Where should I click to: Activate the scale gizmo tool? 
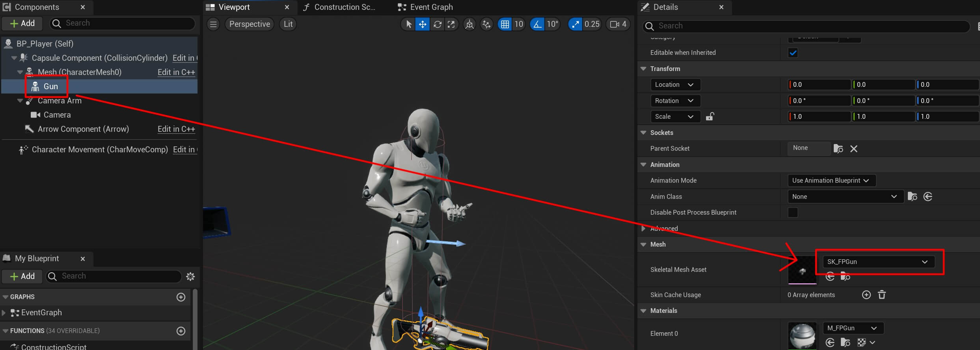[x=451, y=24]
